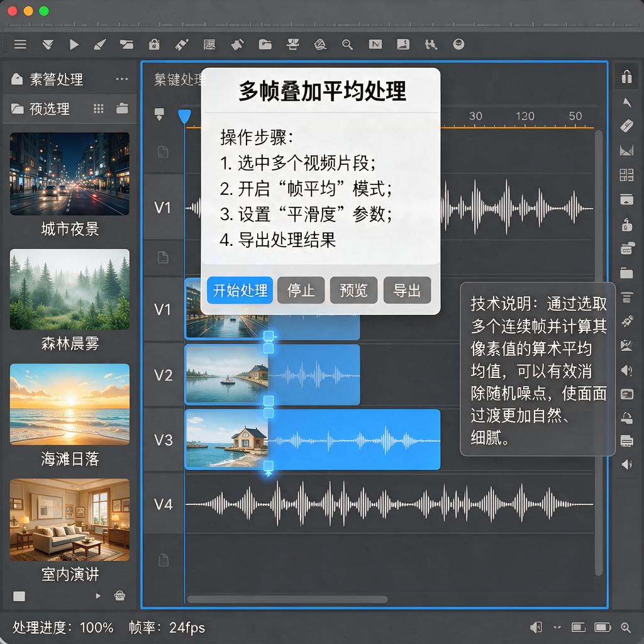Click the layers stack toolbar icon
This screenshot has height=644, width=644.
320,45
